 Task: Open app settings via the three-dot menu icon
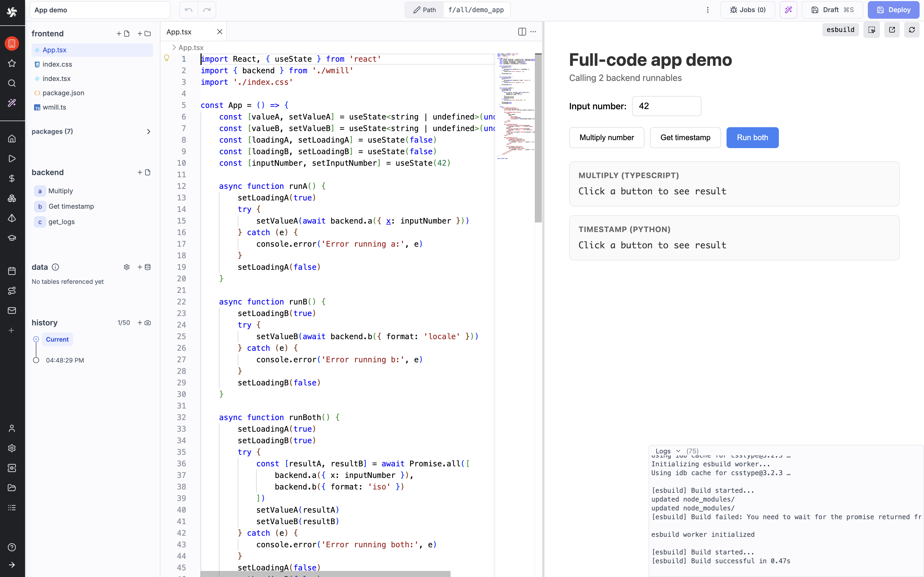coord(708,10)
